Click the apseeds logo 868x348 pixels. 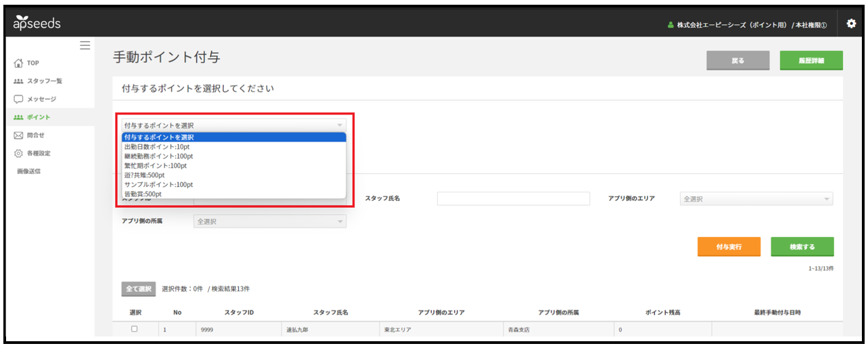tap(37, 24)
